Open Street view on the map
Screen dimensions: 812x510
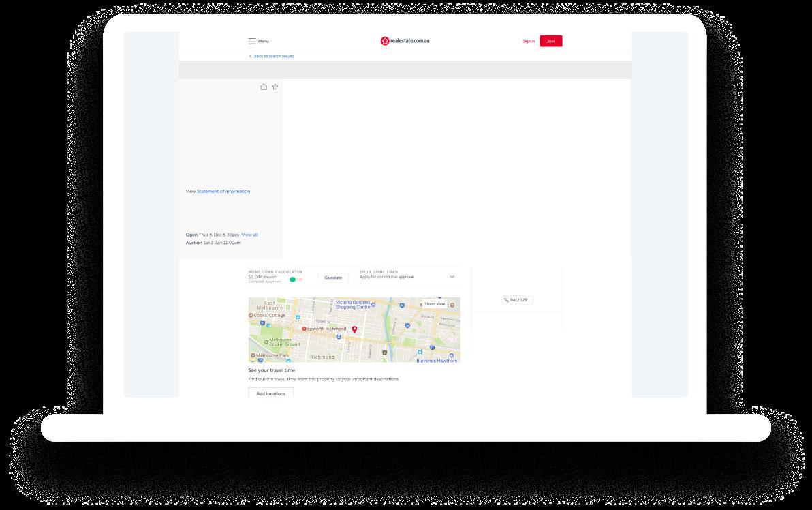pyautogui.click(x=435, y=304)
